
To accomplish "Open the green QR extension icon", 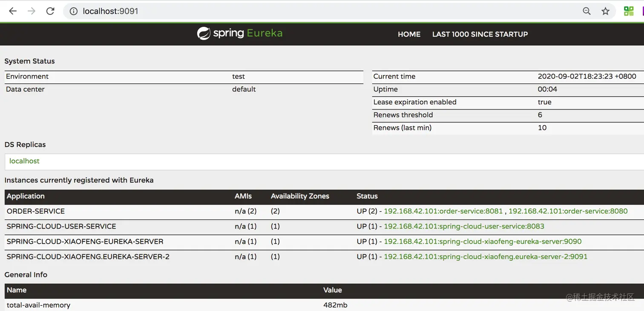I will coord(629,11).
